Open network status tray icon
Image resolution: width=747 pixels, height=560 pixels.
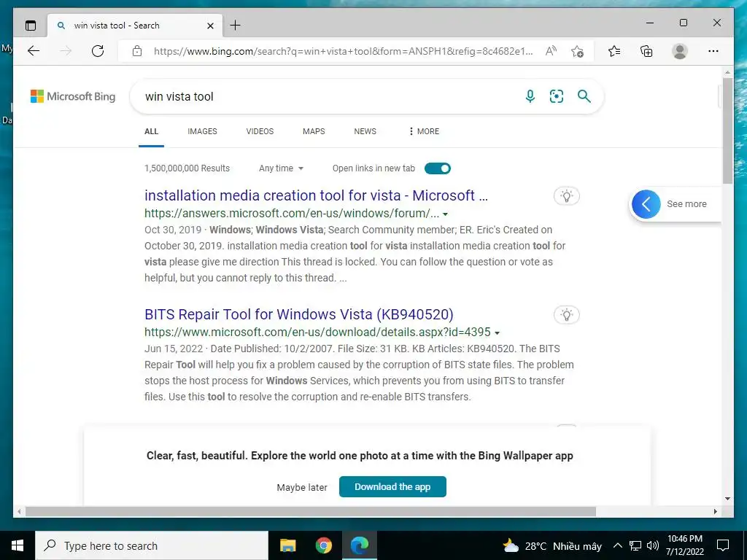coord(635,545)
